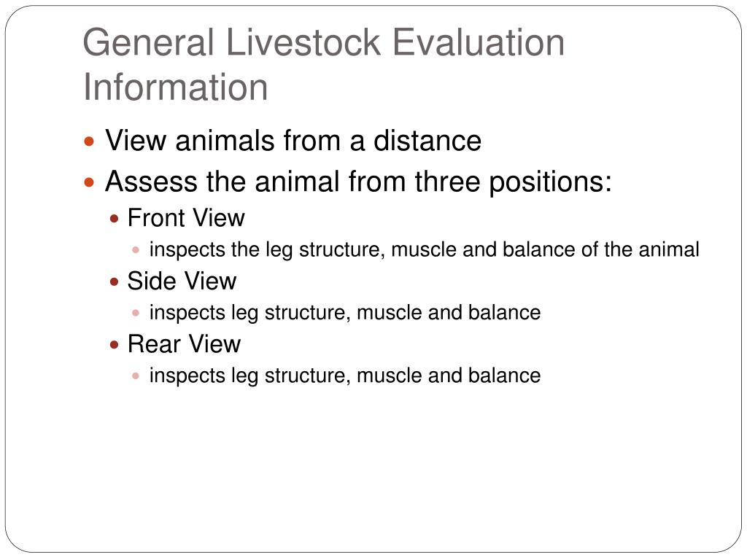Select the Front View sub-heading

[x=186, y=218]
